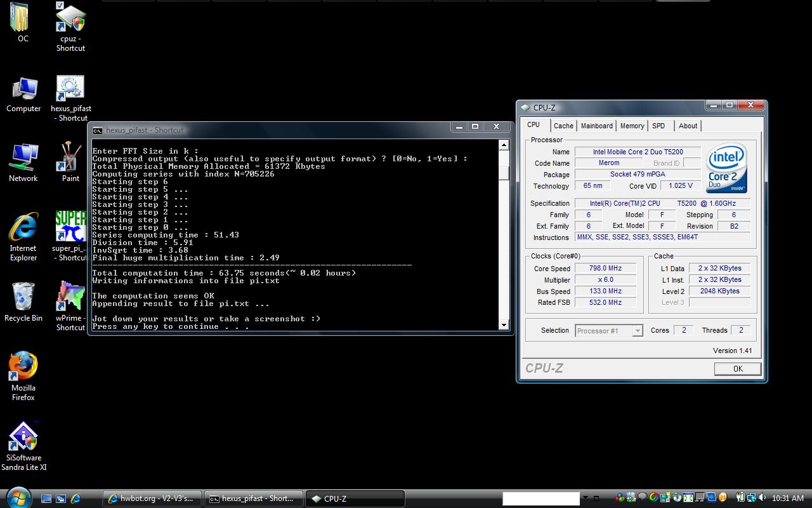Click the Revision value B2
Image resolution: width=812 pixels, height=508 pixels.
click(x=734, y=226)
